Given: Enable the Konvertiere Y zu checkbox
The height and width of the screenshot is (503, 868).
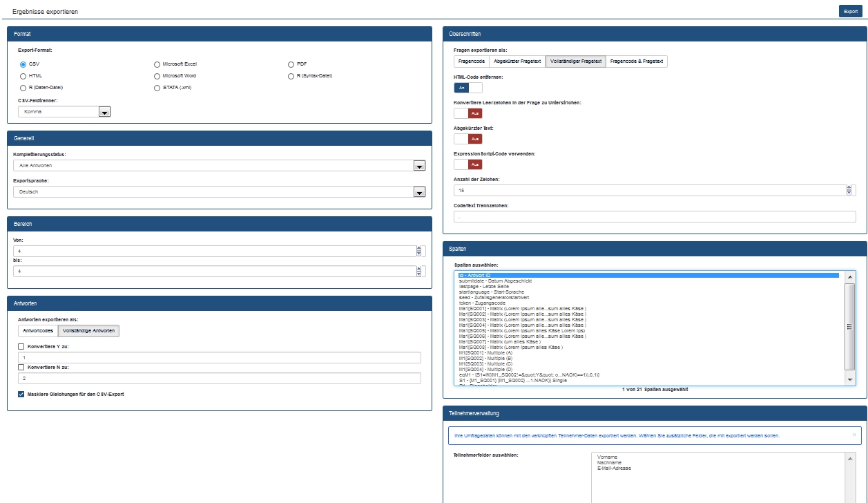Looking at the screenshot, I should pos(21,347).
